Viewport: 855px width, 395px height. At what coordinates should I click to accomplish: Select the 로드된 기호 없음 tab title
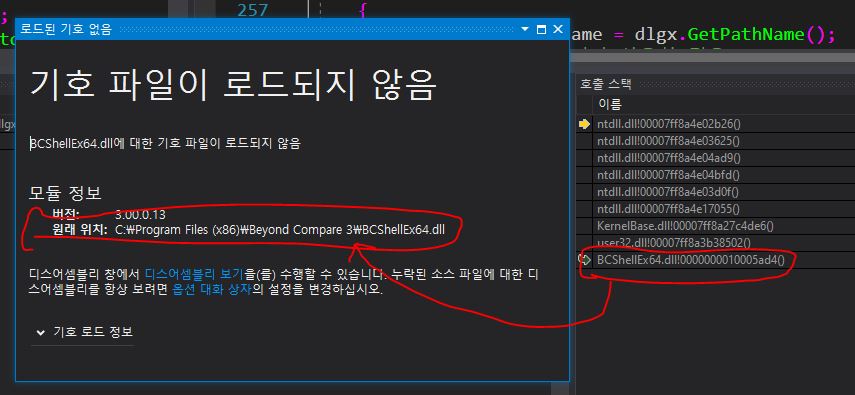(x=65, y=29)
